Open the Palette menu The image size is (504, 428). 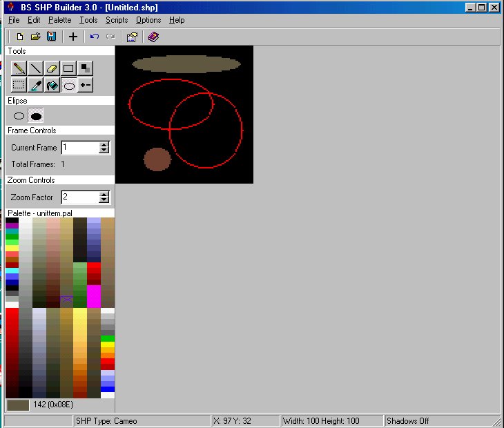click(x=59, y=20)
